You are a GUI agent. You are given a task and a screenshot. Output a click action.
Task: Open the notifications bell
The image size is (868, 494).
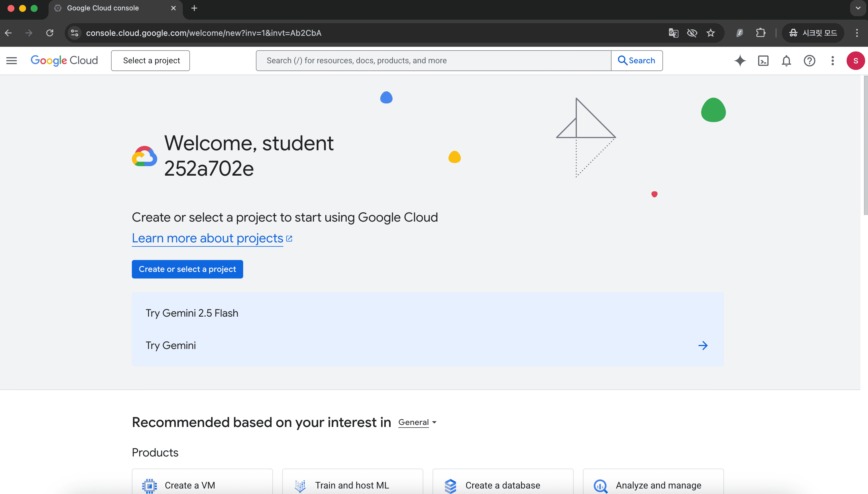[786, 60]
